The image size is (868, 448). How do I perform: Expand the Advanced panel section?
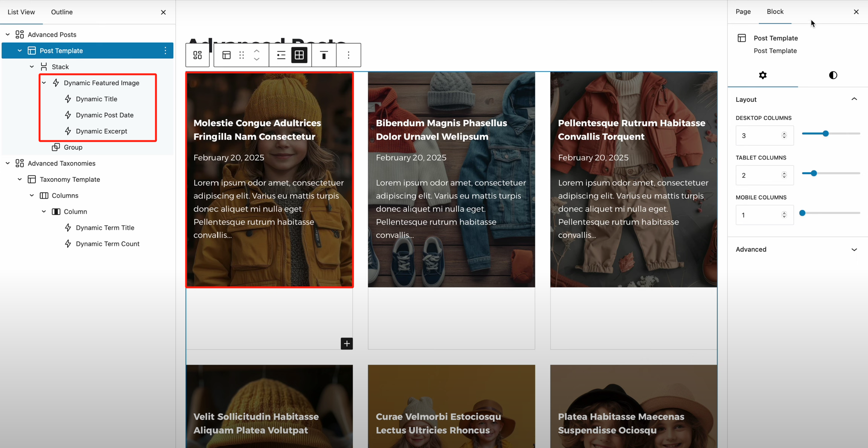tap(854, 249)
